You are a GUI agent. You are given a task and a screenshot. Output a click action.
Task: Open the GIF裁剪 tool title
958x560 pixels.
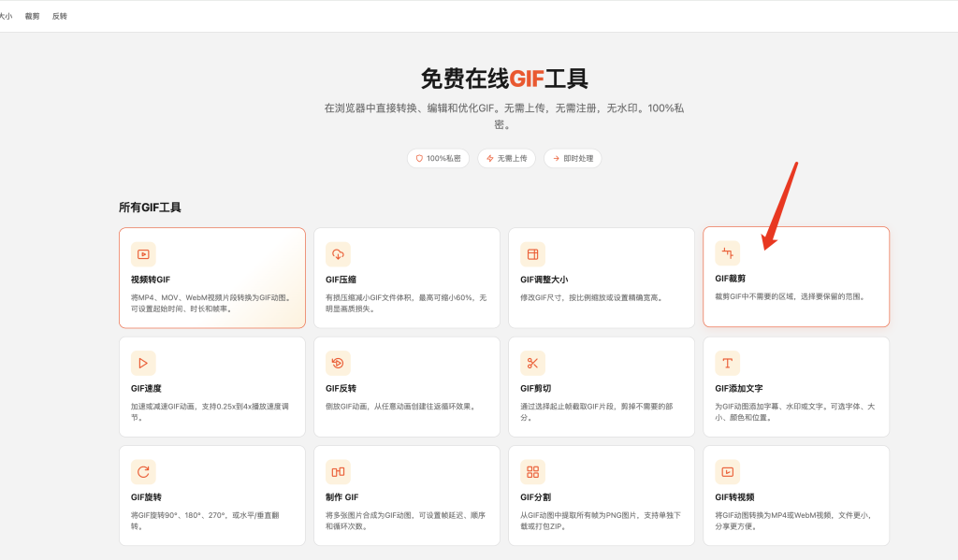click(x=730, y=279)
